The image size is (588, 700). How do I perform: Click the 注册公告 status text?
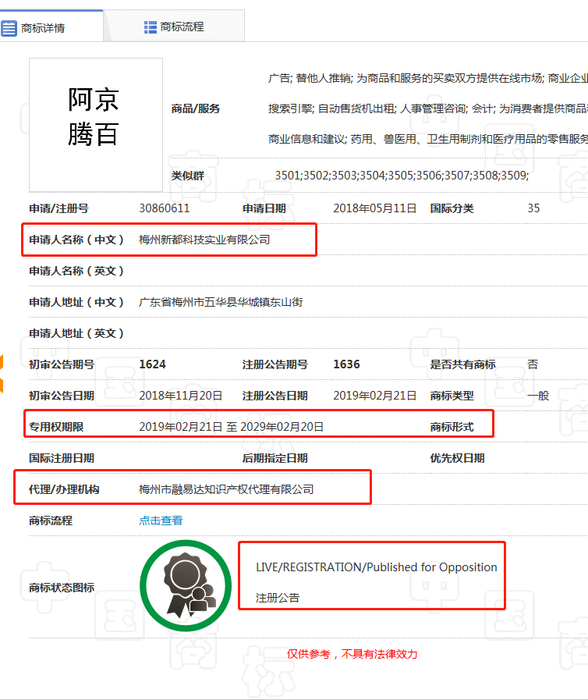tap(278, 599)
